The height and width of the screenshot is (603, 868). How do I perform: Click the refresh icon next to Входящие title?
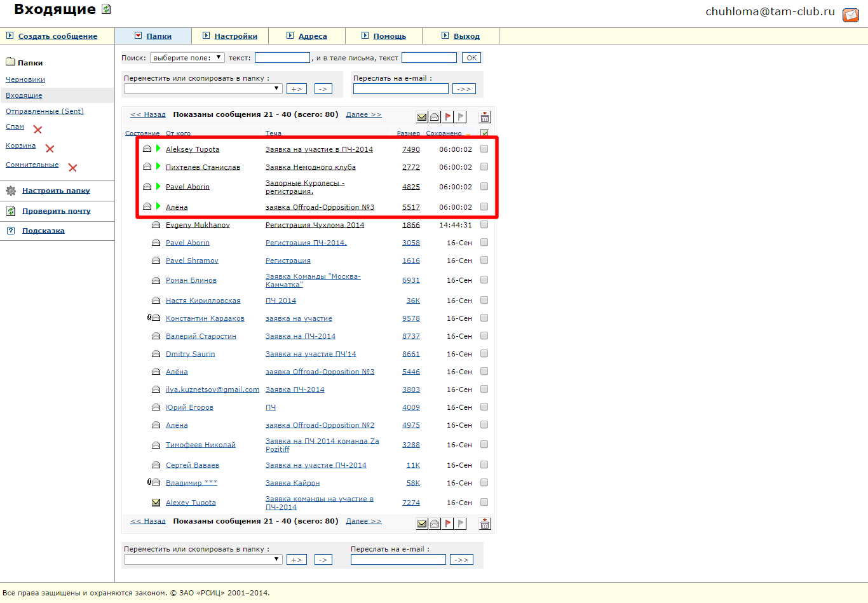click(106, 10)
